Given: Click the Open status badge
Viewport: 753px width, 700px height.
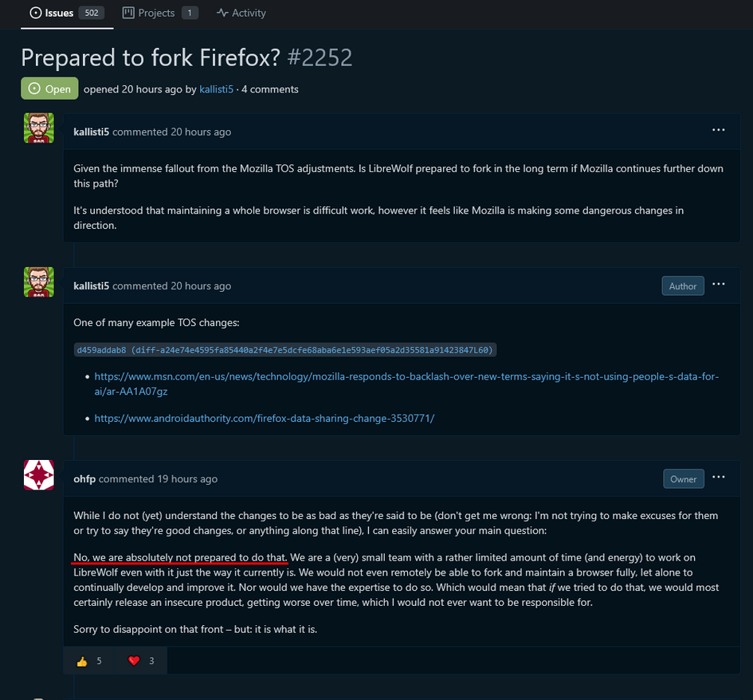Looking at the screenshot, I should (x=49, y=88).
